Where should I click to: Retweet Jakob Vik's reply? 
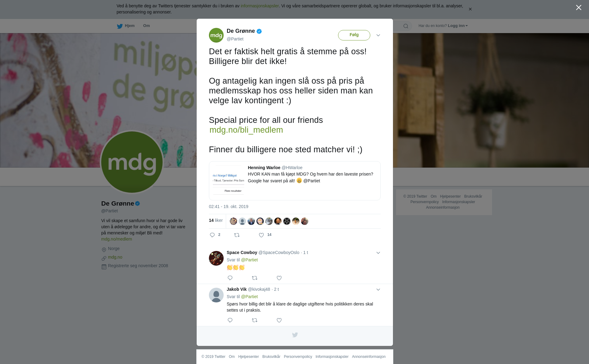pos(255,320)
